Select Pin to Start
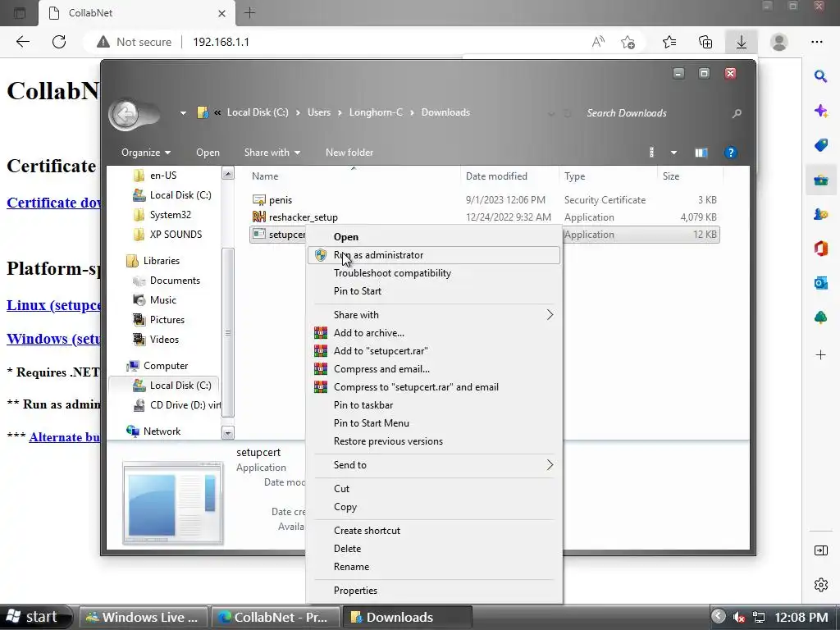Viewport: 840px width, 630px height. 434,291
